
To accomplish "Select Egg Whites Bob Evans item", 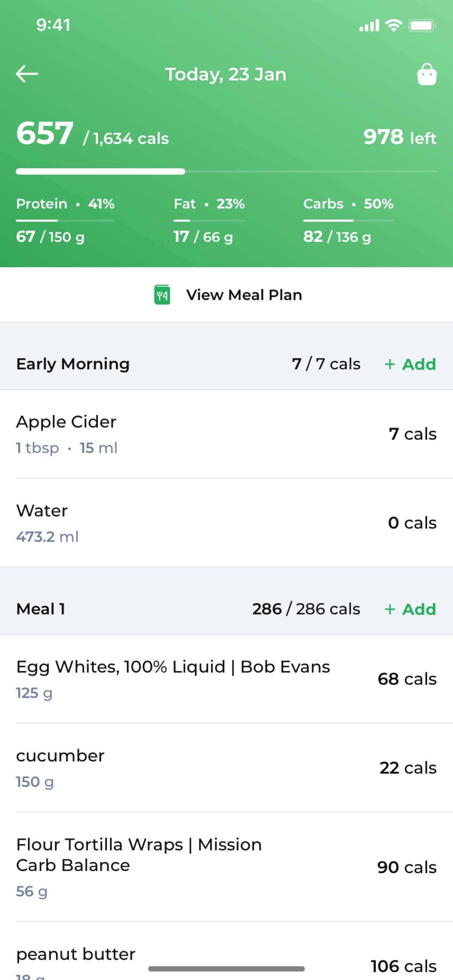I will (x=227, y=679).
